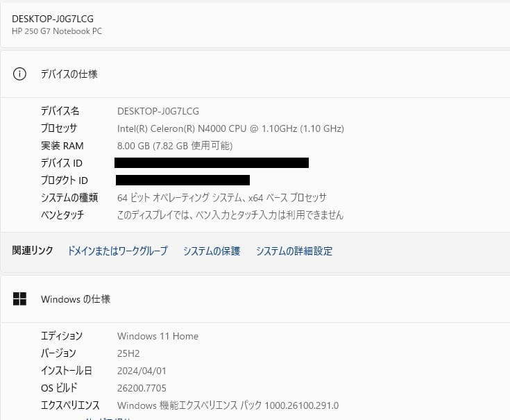Select the Windows 11 Home value
Image resolution: width=510 pixels, height=420 pixels.
pyautogui.click(x=158, y=336)
